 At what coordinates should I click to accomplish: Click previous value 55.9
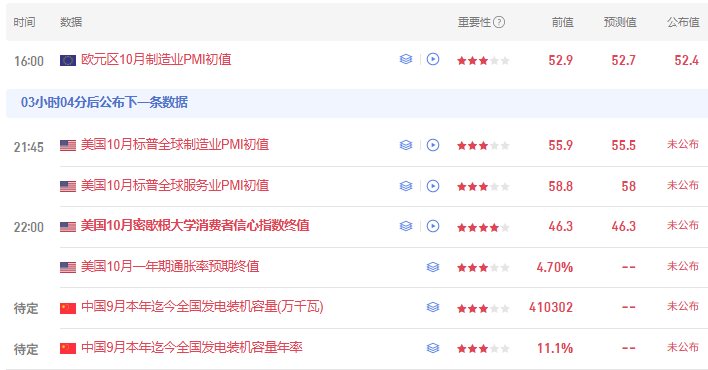point(561,145)
